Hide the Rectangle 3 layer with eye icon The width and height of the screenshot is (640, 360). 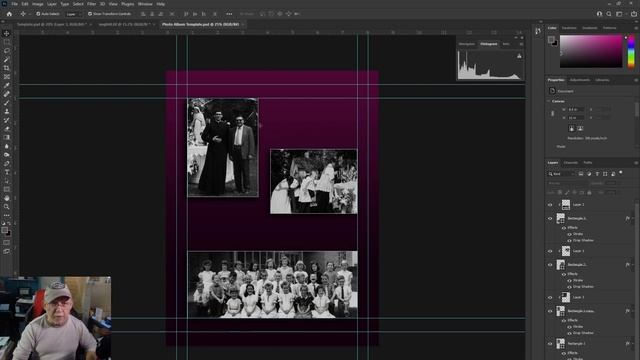550,218
